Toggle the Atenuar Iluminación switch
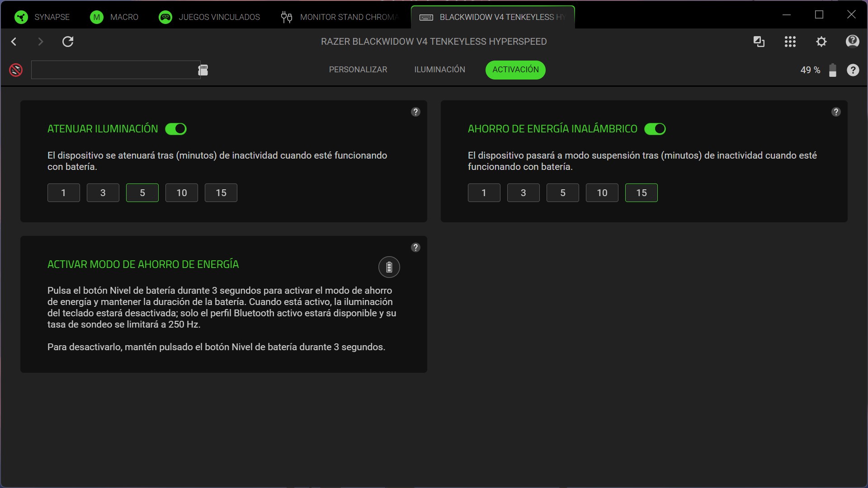The image size is (868, 488). (176, 129)
